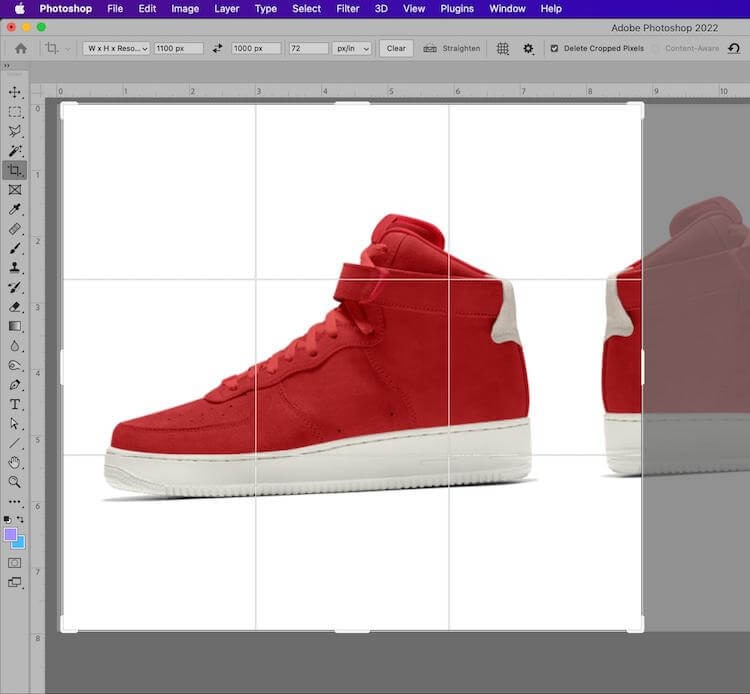Click the purple foreground color swatch

pos(11,535)
